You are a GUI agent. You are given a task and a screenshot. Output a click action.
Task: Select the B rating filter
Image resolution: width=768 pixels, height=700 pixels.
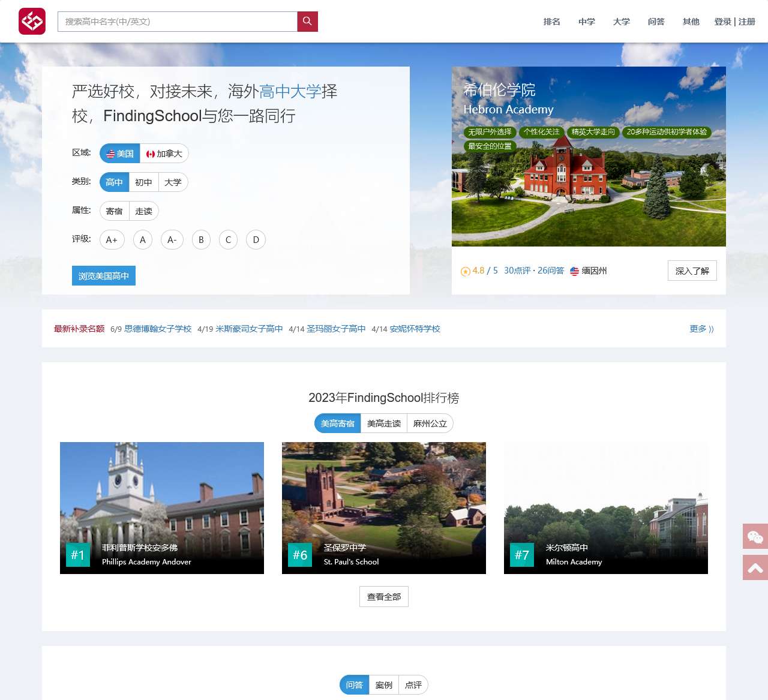tap(201, 239)
